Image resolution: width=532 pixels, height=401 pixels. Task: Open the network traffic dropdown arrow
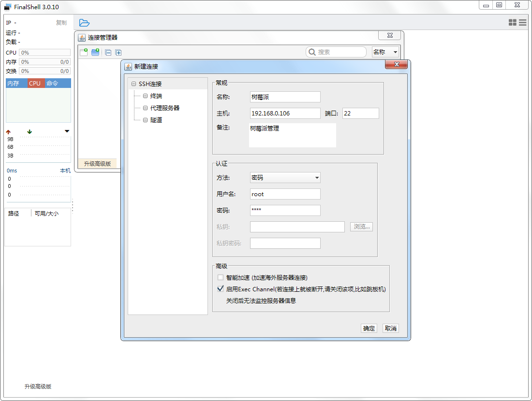[x=67, y=131]
